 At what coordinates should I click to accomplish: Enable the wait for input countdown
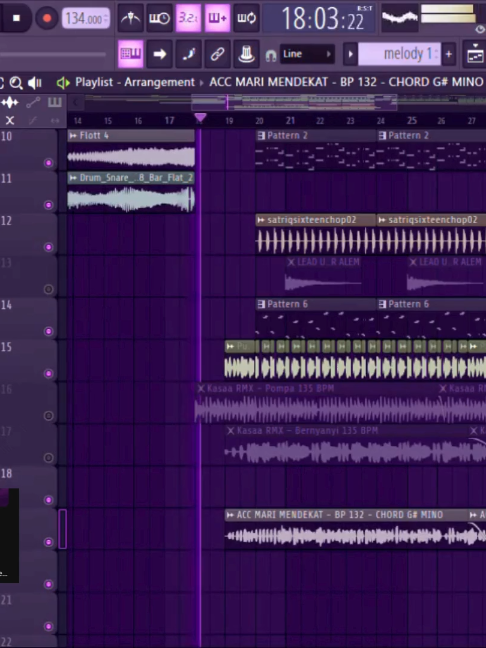point(160,18)
